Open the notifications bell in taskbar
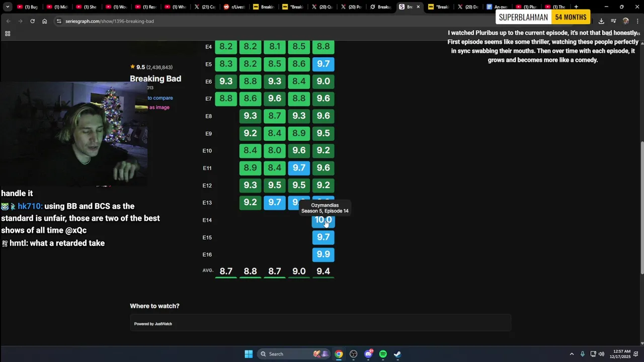The width and height of the screenshot is (644, 362). (636, 354)
